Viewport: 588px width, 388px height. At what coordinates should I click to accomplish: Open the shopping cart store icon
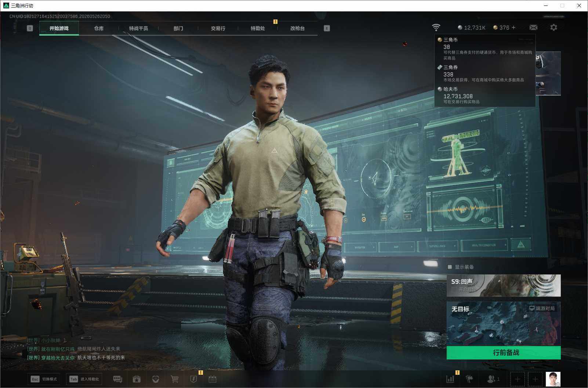175,379
